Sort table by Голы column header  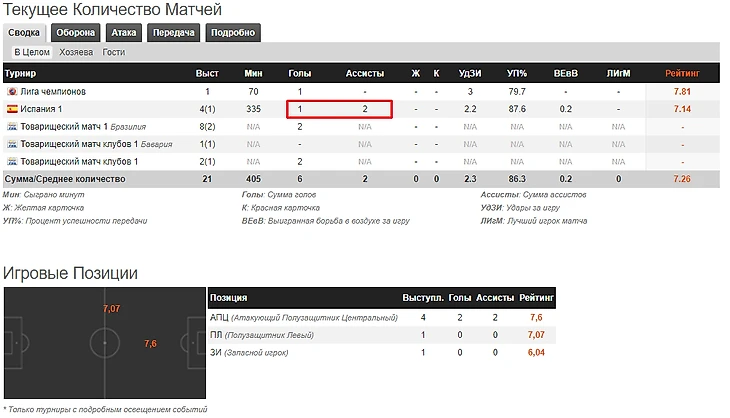pos(299,73)
